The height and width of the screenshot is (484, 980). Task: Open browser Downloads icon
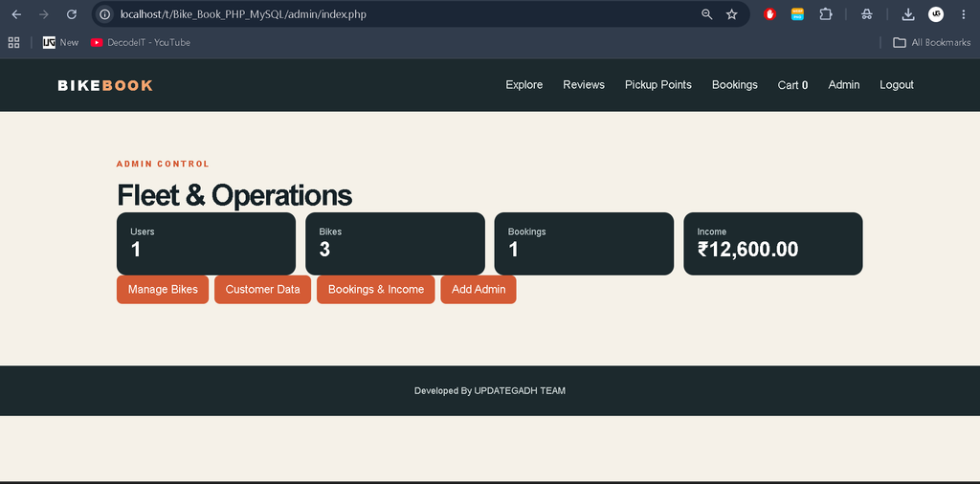pos(908,14)
